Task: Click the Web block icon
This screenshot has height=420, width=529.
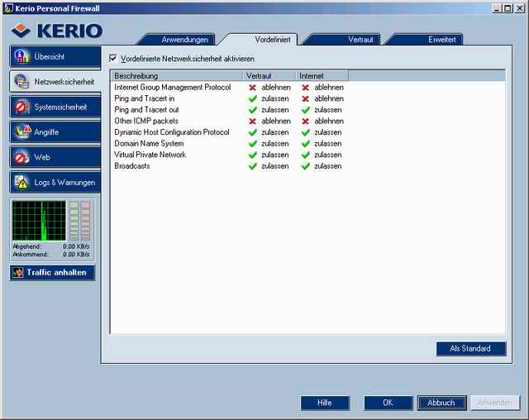Action: (21, 157)
